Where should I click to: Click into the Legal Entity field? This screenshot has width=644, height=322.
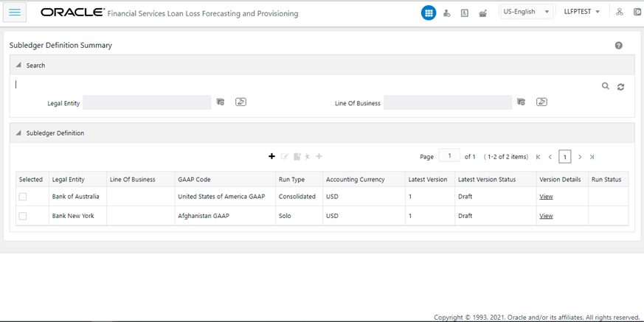(x=147, y=102)
